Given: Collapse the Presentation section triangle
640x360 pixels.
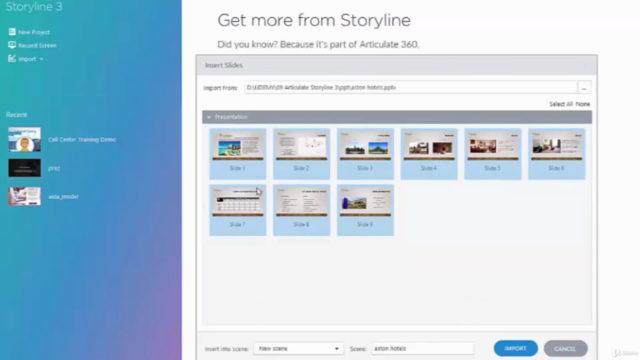Looking at the screenshot, I should tap(209, 117).
